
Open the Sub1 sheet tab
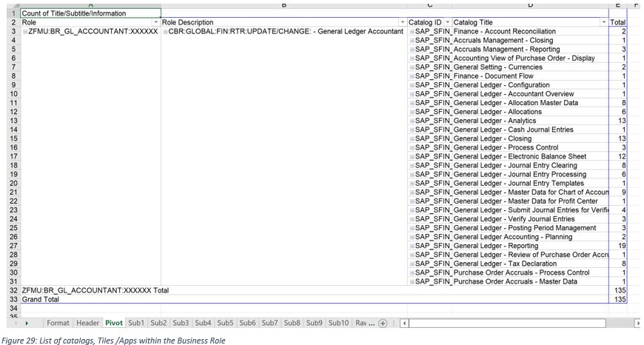[x=136, y=323]
